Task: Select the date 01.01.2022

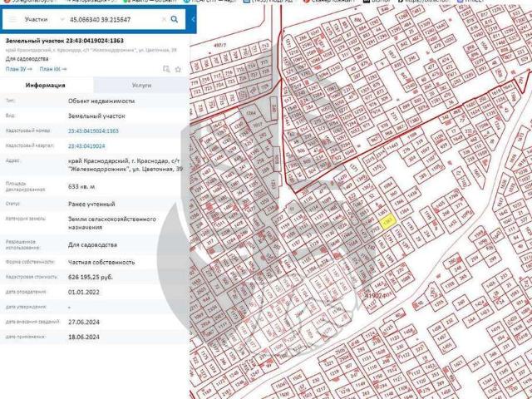Action: 84,292
